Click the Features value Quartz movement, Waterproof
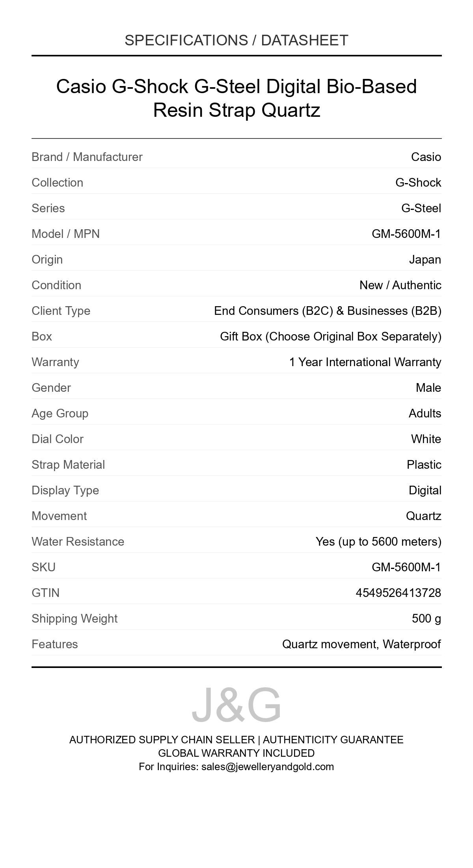Viewport: 473px width, 868px height. (x=361, y=644)
